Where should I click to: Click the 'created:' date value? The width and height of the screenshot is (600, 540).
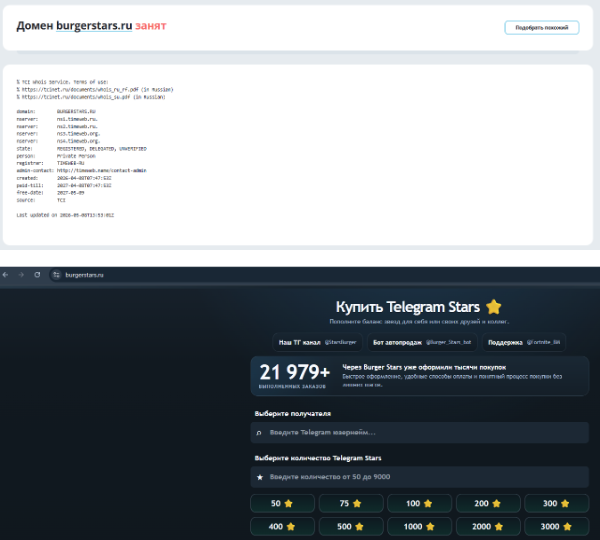coord(84,178)
